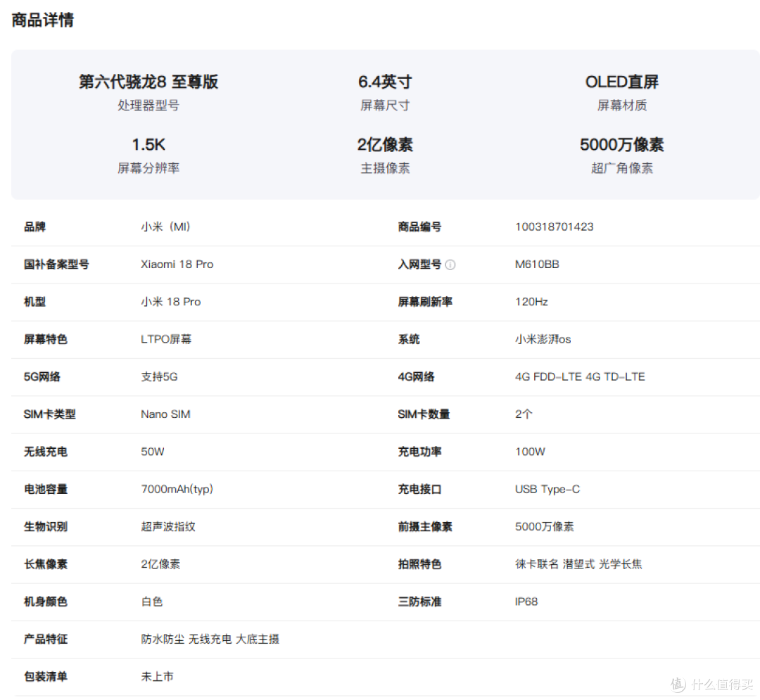Click the 商品编号 label
Screen dimensions: 760x700
tap(419, 227)
